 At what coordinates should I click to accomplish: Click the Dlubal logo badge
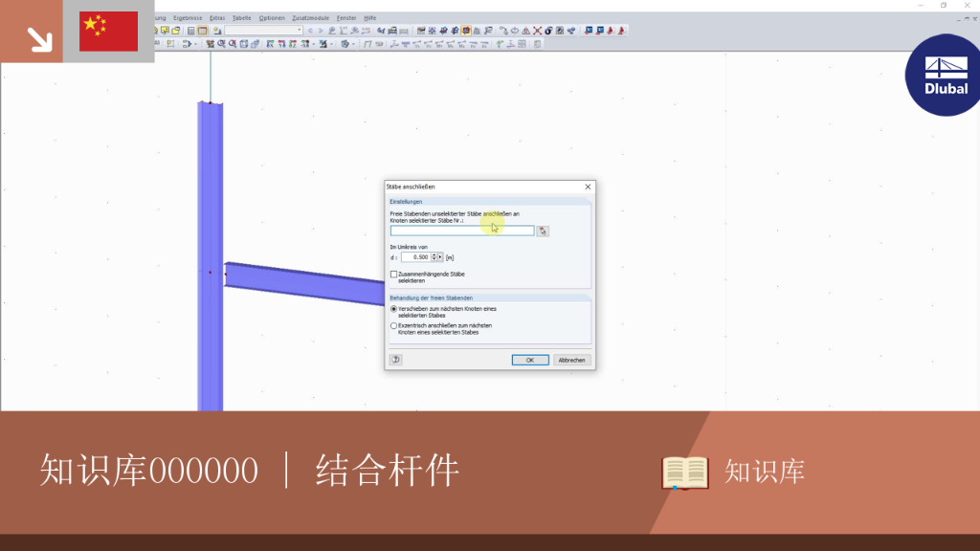[943, 75]
